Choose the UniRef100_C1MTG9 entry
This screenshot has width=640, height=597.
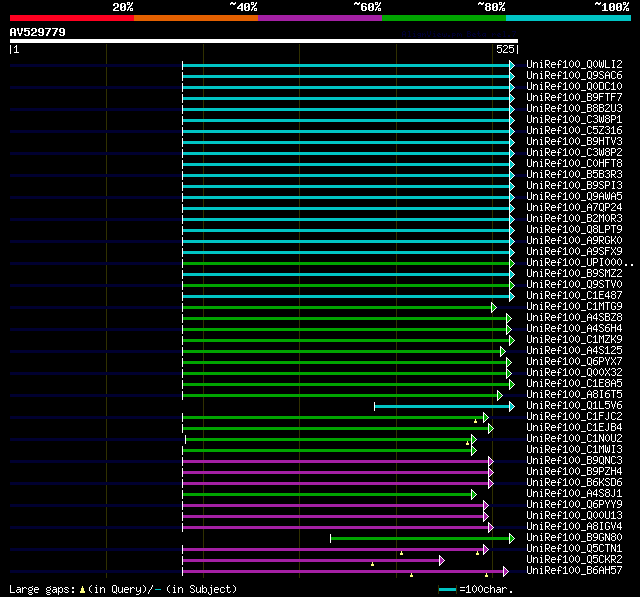pyautogui.click(x=574, y=307)
